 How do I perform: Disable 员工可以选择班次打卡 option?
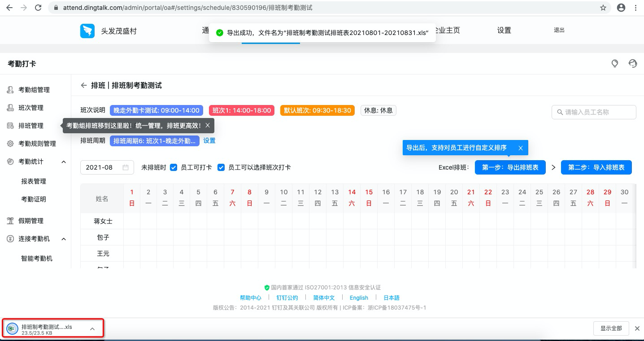point(221,167)
